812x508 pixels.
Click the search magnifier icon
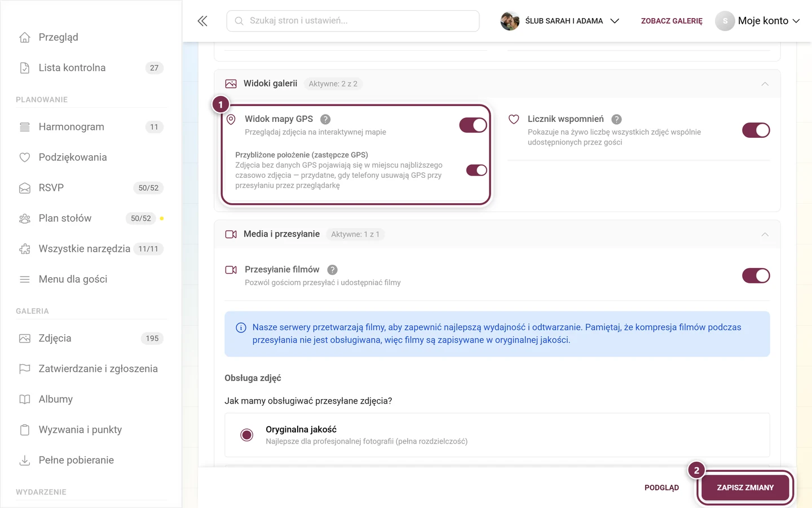[x=239, y=21]
